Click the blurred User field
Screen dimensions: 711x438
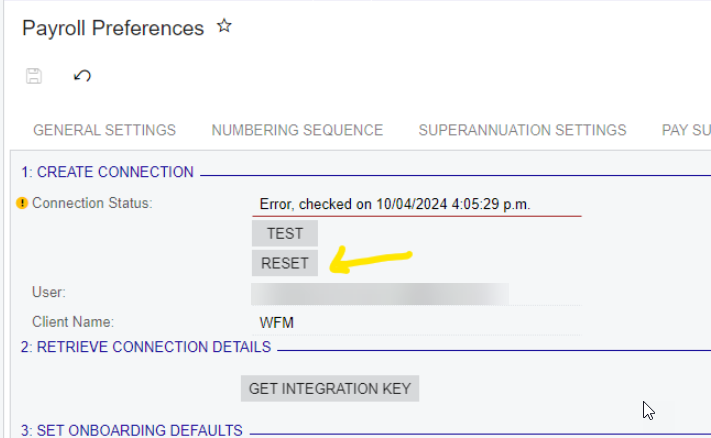(380, 293)
